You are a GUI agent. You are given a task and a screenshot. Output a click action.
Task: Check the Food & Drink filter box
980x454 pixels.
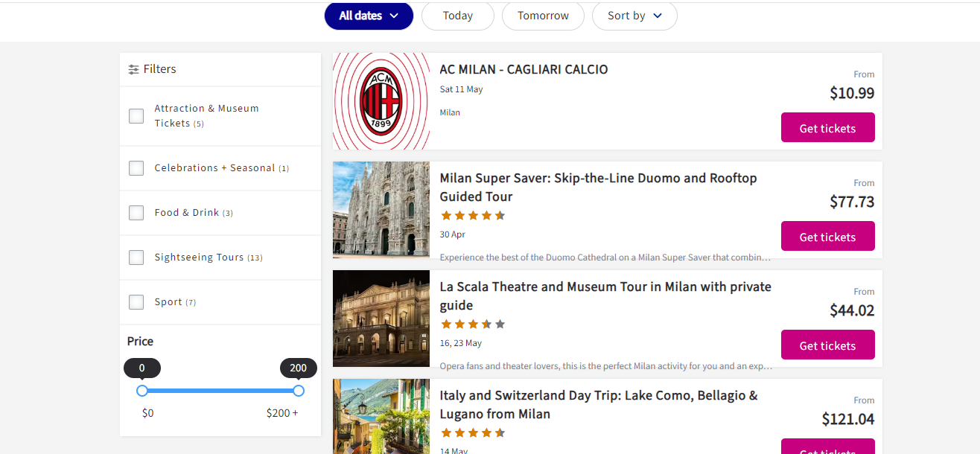click(136, 213)
